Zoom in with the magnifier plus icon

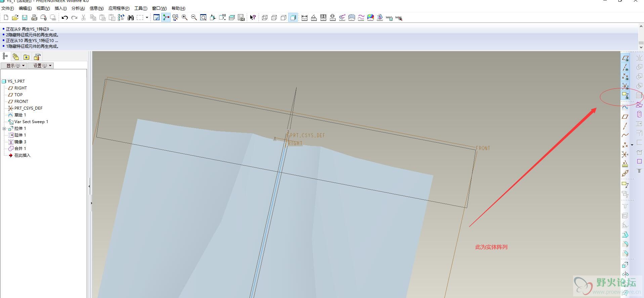184,17
